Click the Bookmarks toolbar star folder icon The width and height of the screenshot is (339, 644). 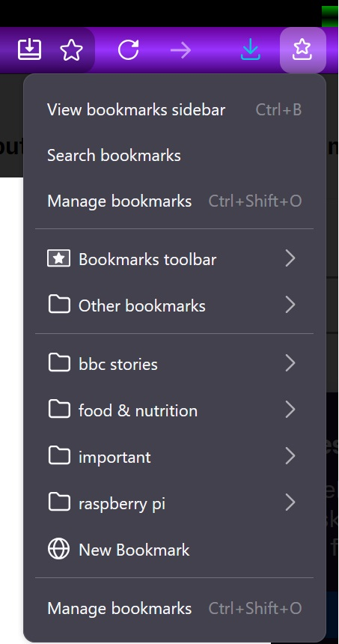(58, 259)
